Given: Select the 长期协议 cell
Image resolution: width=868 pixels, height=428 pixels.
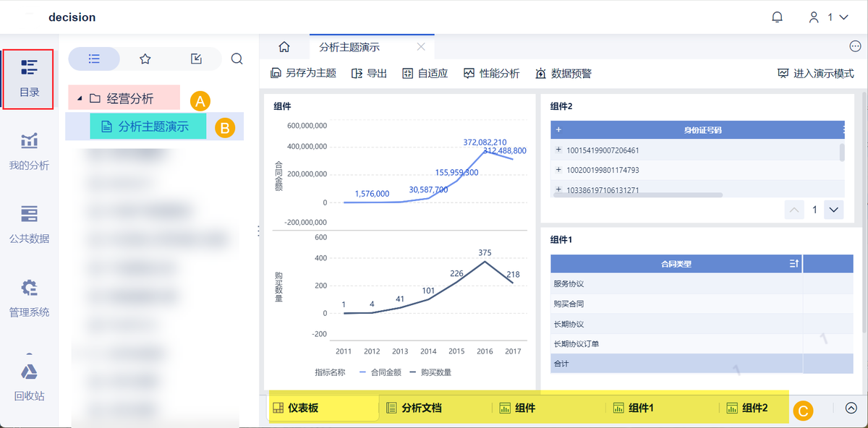Looking at the screenshot, I should click(x=676, y=324).
